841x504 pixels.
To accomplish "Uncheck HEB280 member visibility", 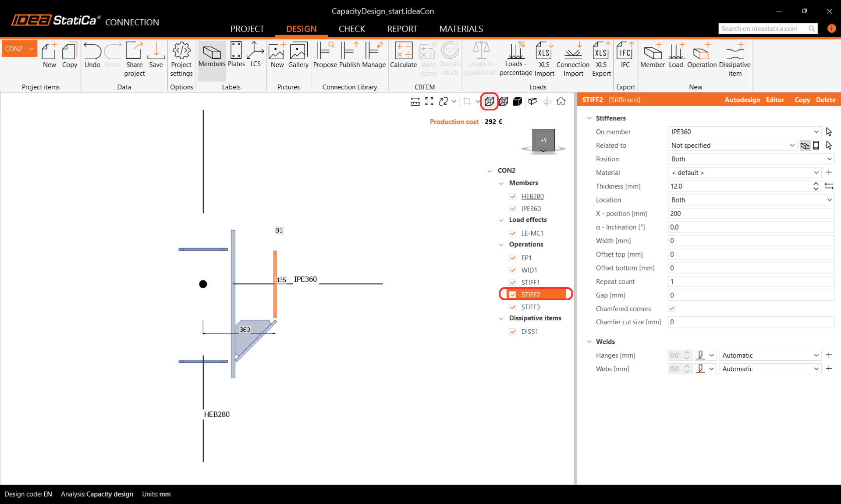I will (x=513, y=196).
